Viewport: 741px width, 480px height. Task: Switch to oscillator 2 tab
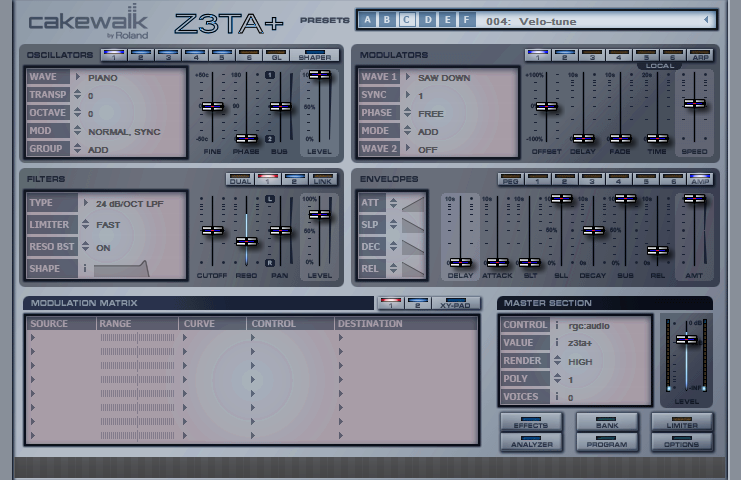(141, 55)
